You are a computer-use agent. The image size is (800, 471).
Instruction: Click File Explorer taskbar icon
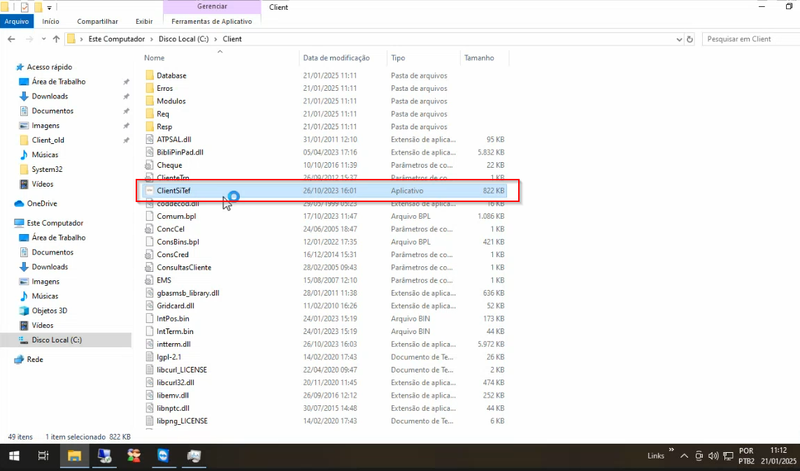point(74,456)
